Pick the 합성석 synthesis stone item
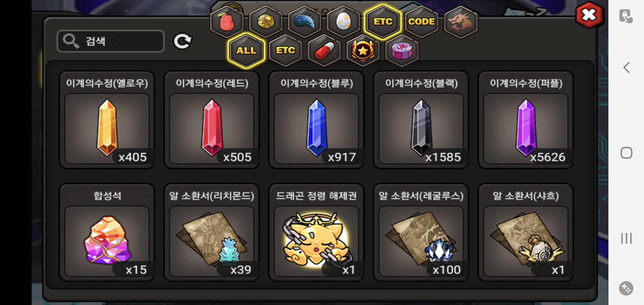Screen dimensions: 644x305 pos(107,232)
